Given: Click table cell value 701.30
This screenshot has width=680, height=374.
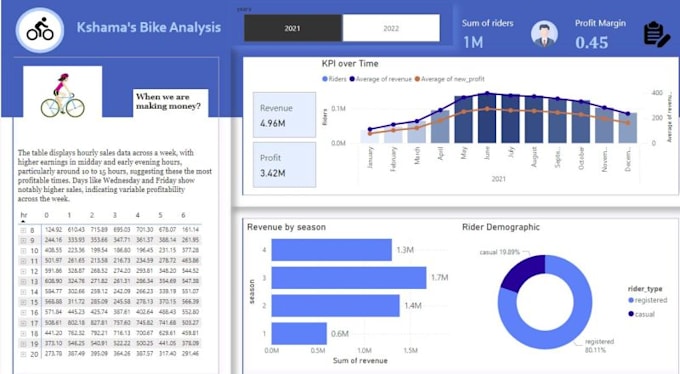Looking at the screenshot, I should (144, 230).
